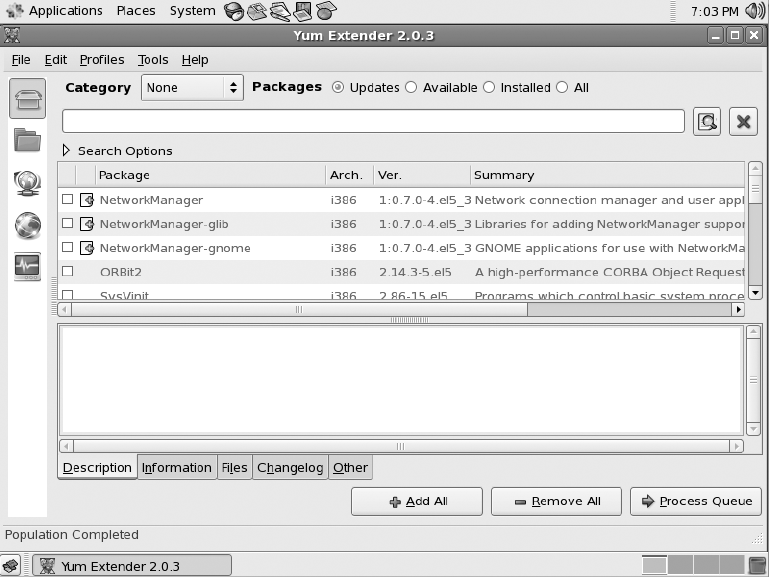
Task: Expand the Search Options section
Action: point(66,150)
